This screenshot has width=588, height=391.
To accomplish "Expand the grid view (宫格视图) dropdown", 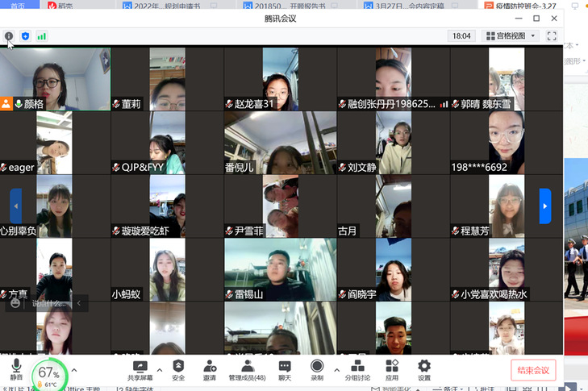I will [510, 36].
